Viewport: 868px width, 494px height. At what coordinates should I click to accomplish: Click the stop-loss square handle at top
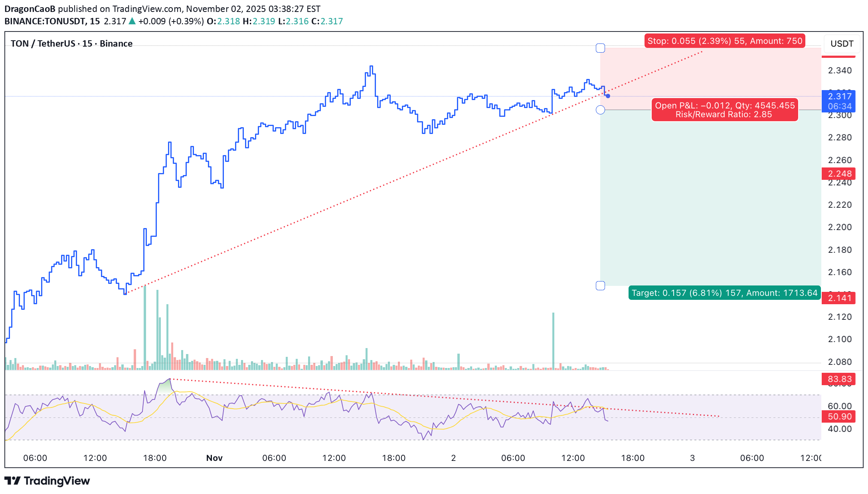[600, 48]
